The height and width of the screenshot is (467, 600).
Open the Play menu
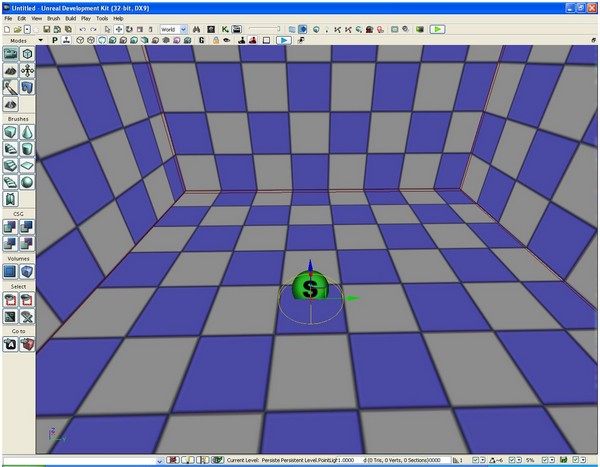(x=86, y=18)
